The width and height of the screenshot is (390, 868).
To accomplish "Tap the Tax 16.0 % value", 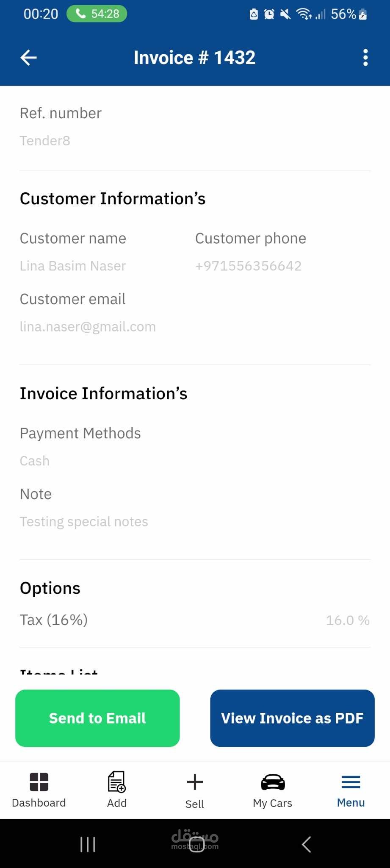I will coord(347,620).
